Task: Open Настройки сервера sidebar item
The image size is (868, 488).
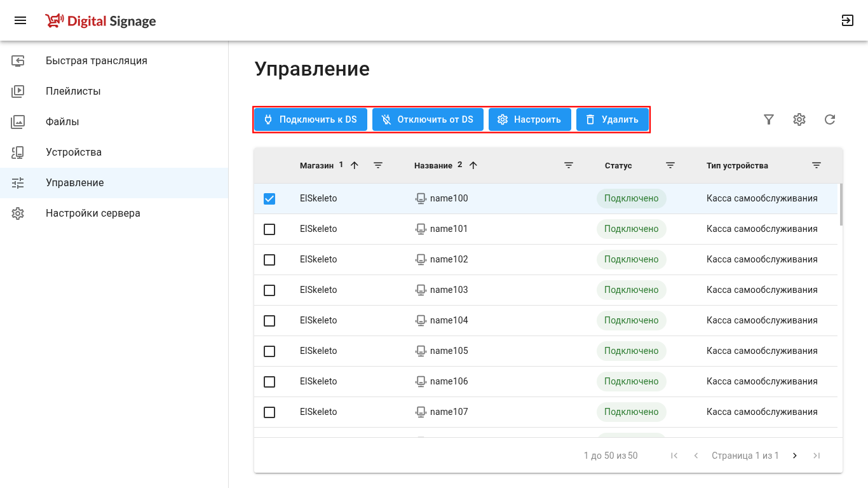Action: [x=93, y=213]
